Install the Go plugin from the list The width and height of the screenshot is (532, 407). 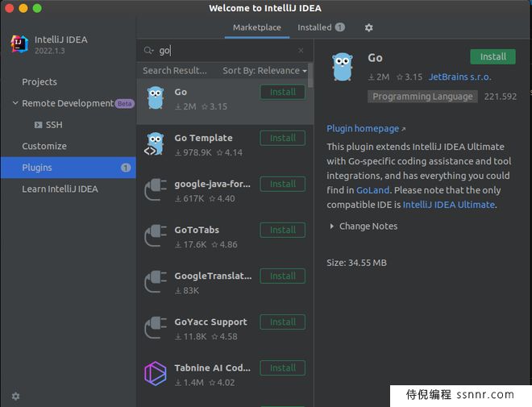coord(283,92)
